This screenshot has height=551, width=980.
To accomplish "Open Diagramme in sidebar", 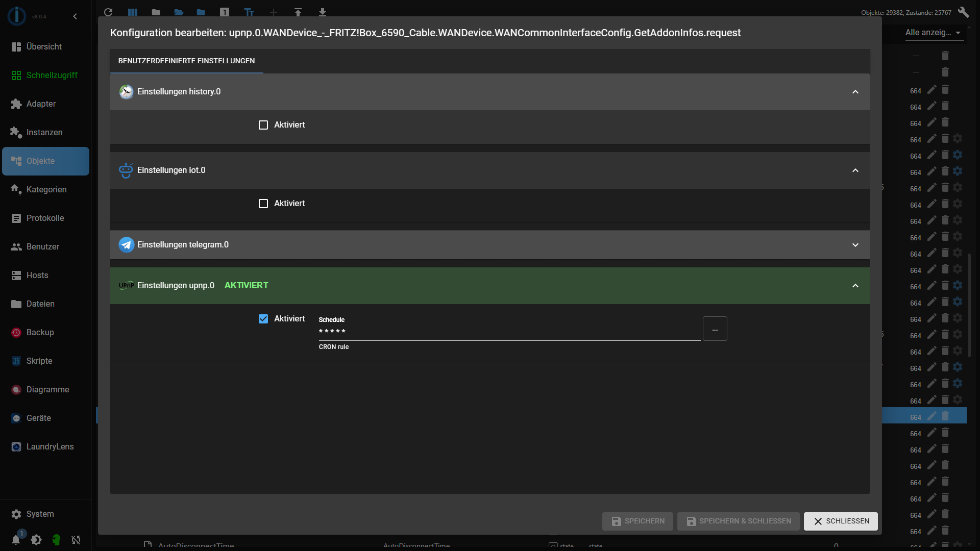I will coord(45,389).
